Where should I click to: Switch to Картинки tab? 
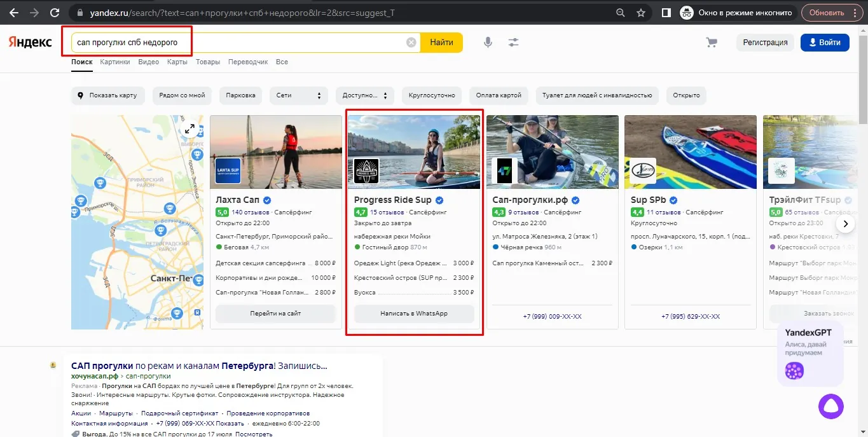point(115,62)
